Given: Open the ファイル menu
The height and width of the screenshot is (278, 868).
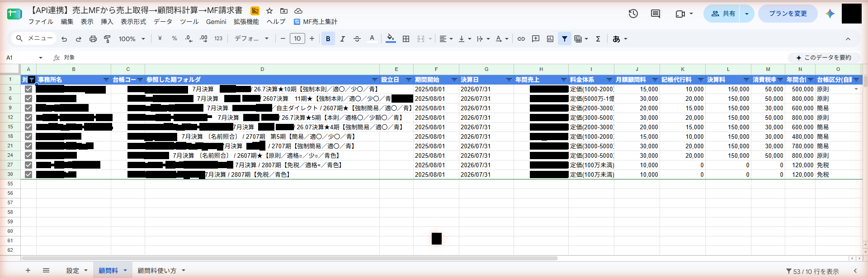Looking at the screenshot, I should coord(41,22).
